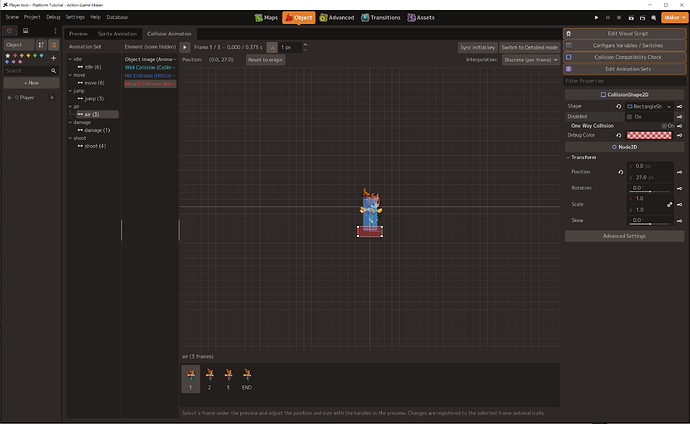
Task: Collapse the damage animation group
Action: pyautogui.click(x=70, y=123)
